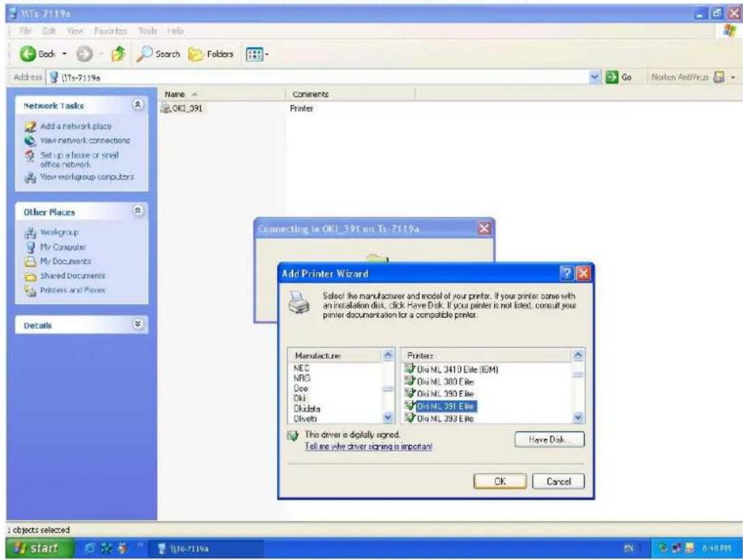Expand the Details panel
Image resolution: width=743 pixels, height=560 pixels.
click(x=137, y=324)
